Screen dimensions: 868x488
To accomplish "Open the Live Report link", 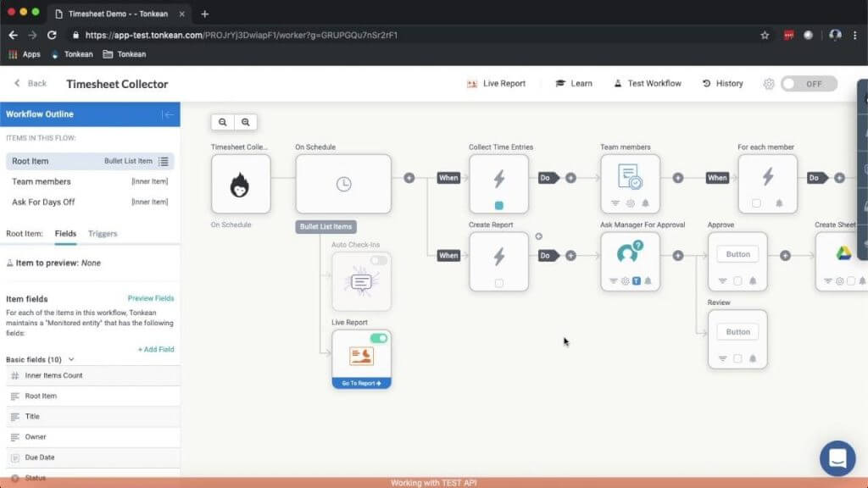I will [x=497, y=84].
